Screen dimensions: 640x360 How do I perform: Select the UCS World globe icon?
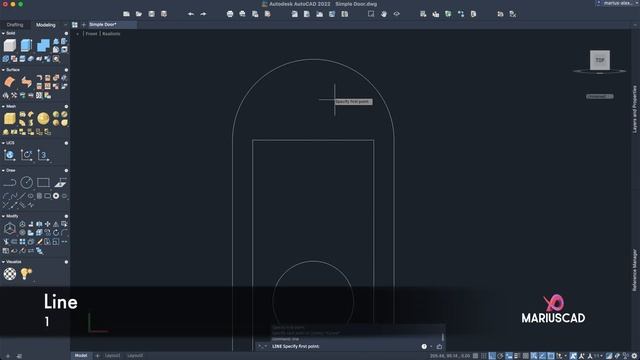tap(9, 155)
